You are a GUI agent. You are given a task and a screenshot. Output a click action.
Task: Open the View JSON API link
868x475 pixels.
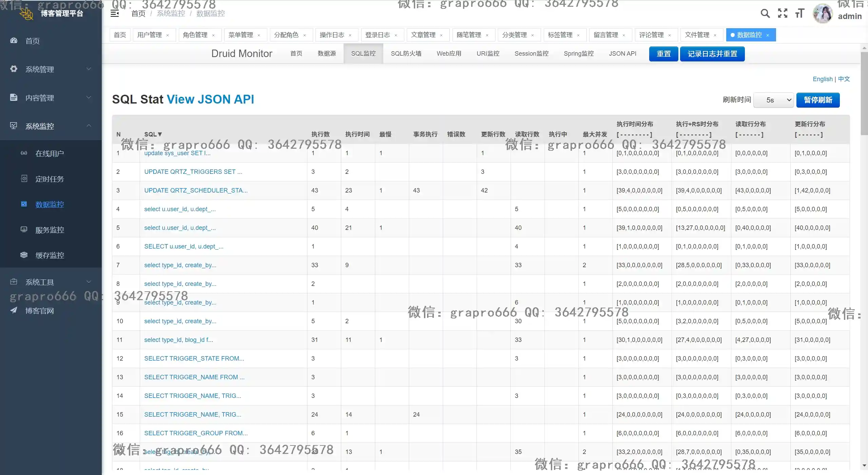[210, 99]
